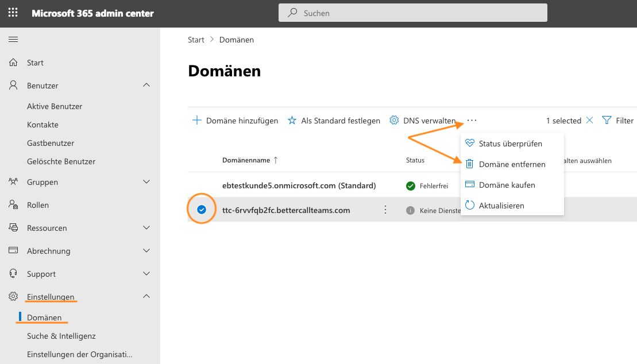
Task: Click the card icon for Domäne kaufen
Action: 470,184
